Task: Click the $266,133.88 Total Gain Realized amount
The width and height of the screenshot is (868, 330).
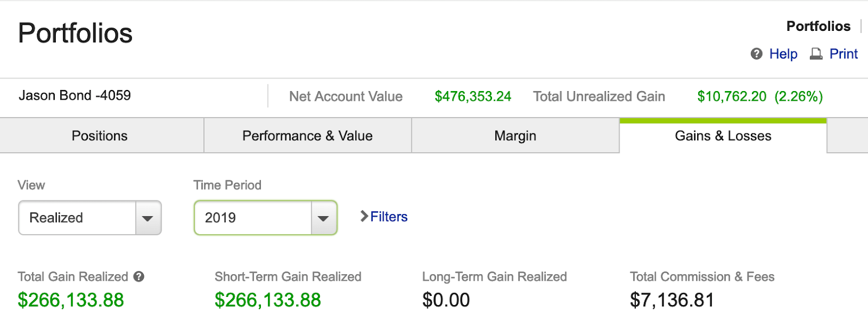Action: pyautogui.click(x=71, y=300)
